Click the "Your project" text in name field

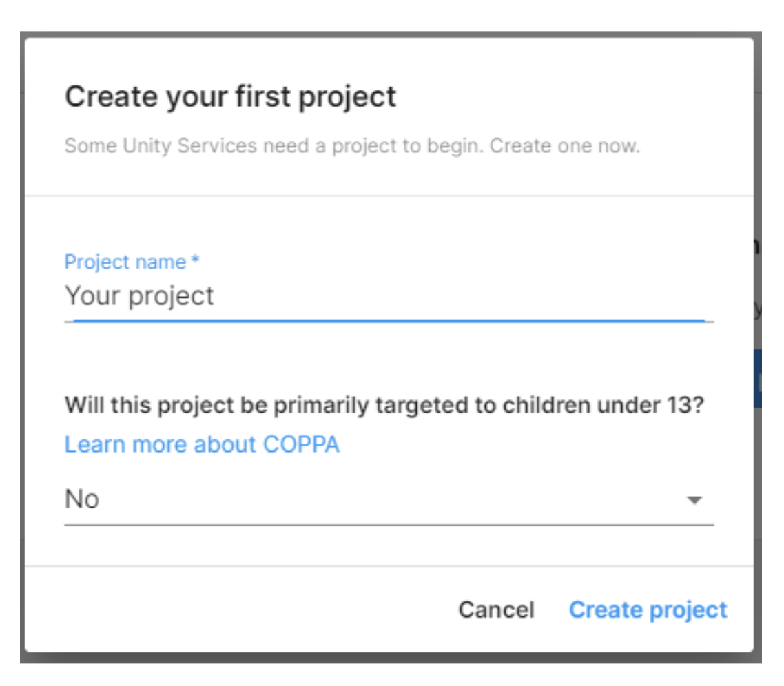(x=140, y=296)
